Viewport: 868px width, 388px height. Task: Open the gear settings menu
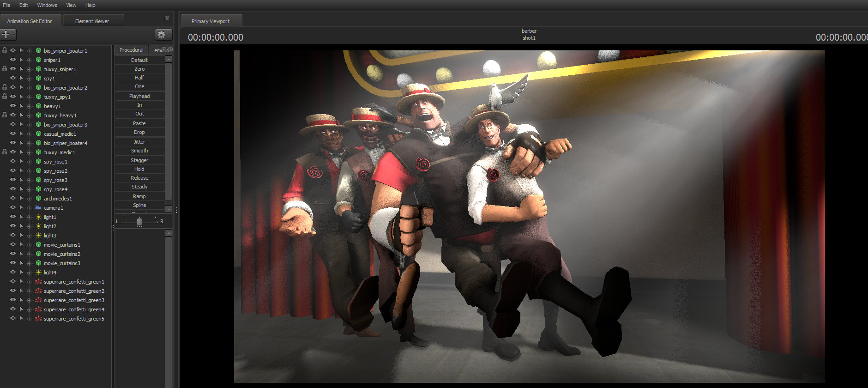click(163, 35)
